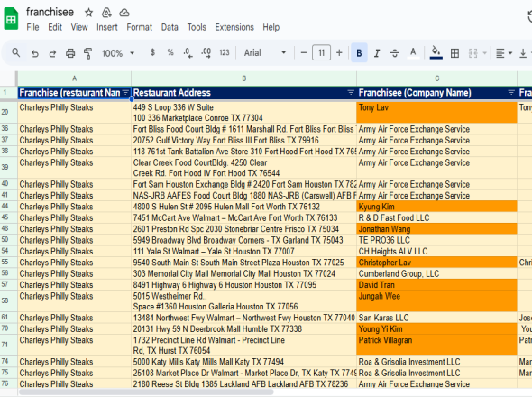The height and width of the screenshot is (397, 532).
Task: Decrease decimal places
Action: pyautogui.click(x=188, y=52)
